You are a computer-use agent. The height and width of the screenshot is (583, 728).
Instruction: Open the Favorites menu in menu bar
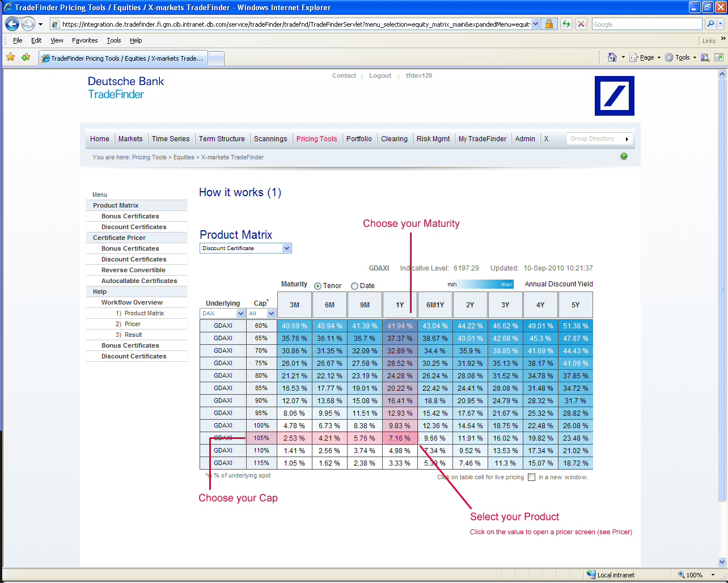click(x=84, y=41)
